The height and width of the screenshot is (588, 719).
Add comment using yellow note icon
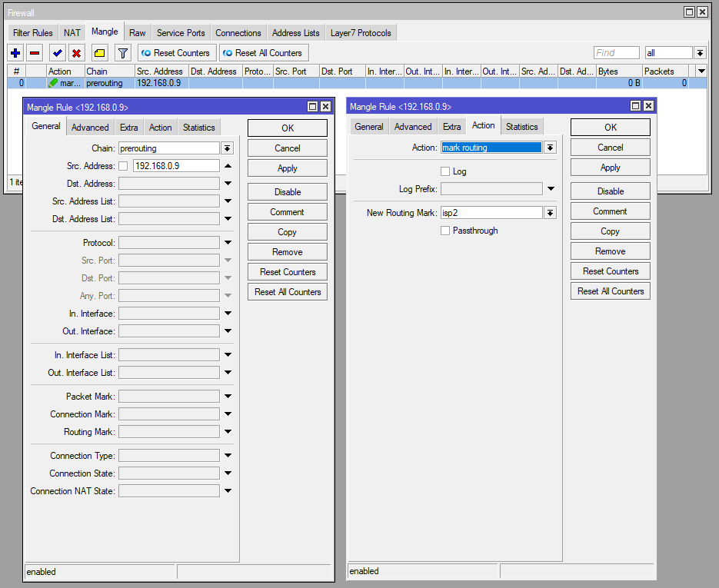[x=99, y=53]
